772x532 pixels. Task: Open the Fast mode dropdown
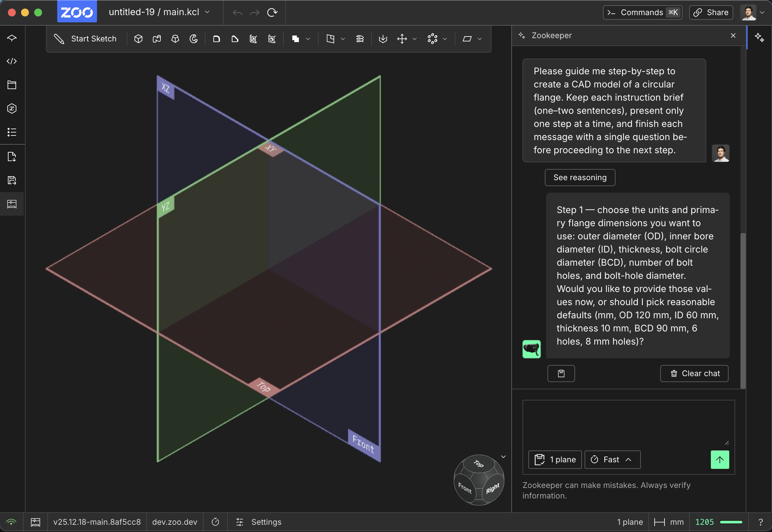point(612,460)
